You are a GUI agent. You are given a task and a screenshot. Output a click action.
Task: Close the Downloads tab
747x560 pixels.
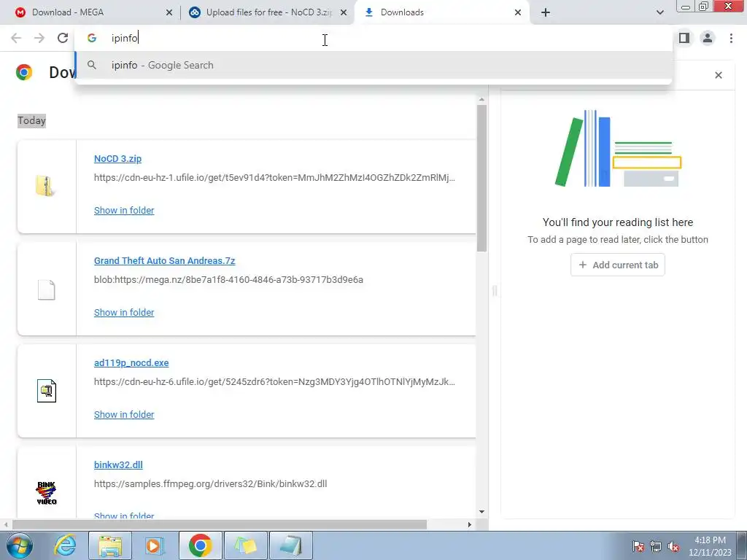(518, 13)
